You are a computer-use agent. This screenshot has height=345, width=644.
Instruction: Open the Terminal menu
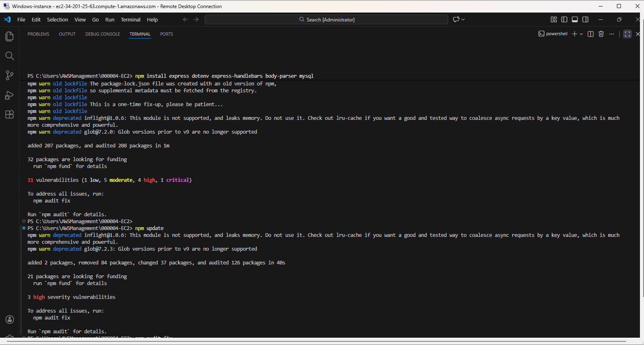coord(131,19)
